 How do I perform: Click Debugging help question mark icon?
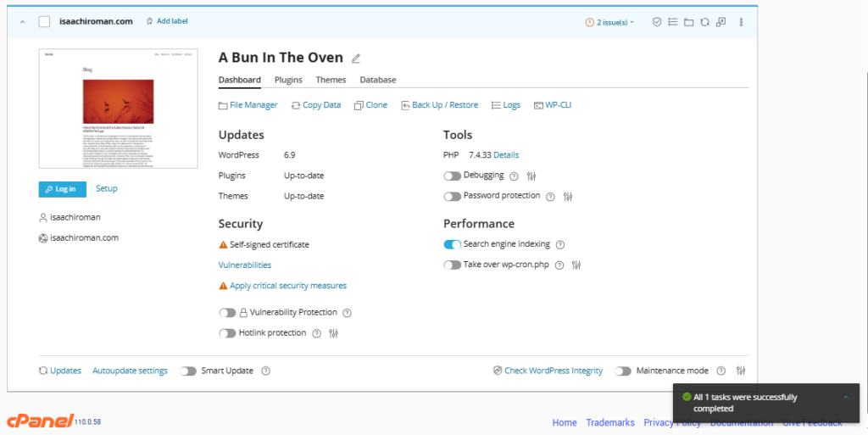pos(514,176)
